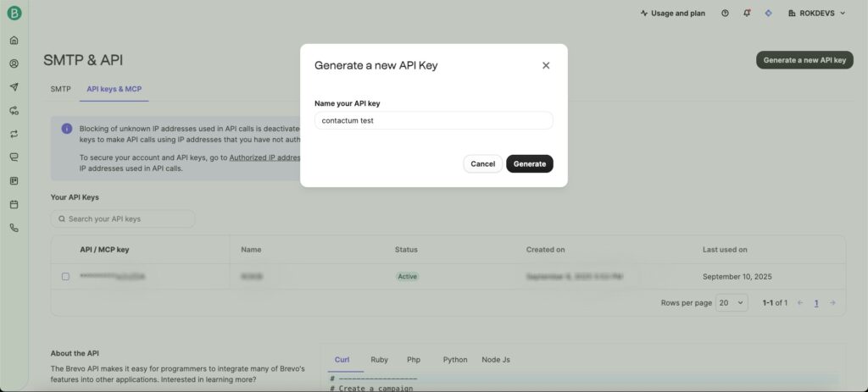
Task: Open Contacts via the person icon
Action: click(x=14, y=63)
